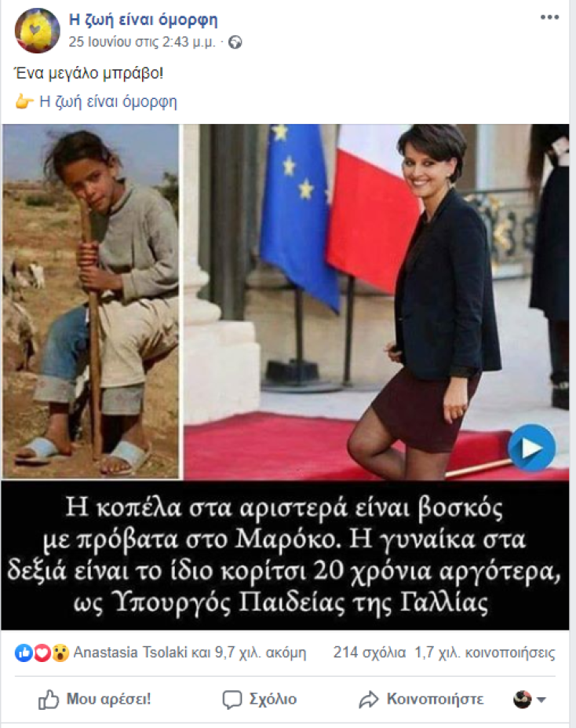Show the 1,7 χιλ. κοινοποιήσεις shares
Viewport: 576px width, 728px height.
click(485, 653)
